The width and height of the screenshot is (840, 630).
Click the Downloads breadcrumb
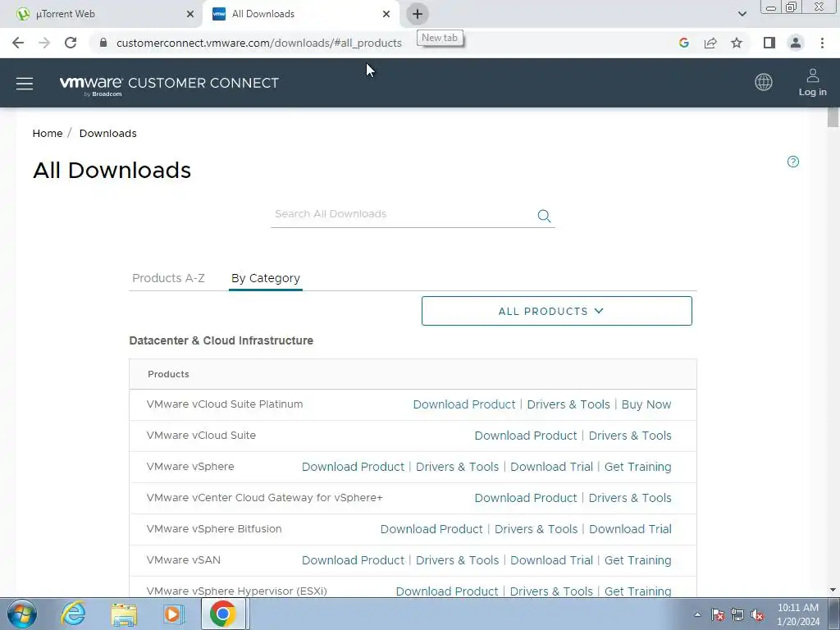coord(107,134)
